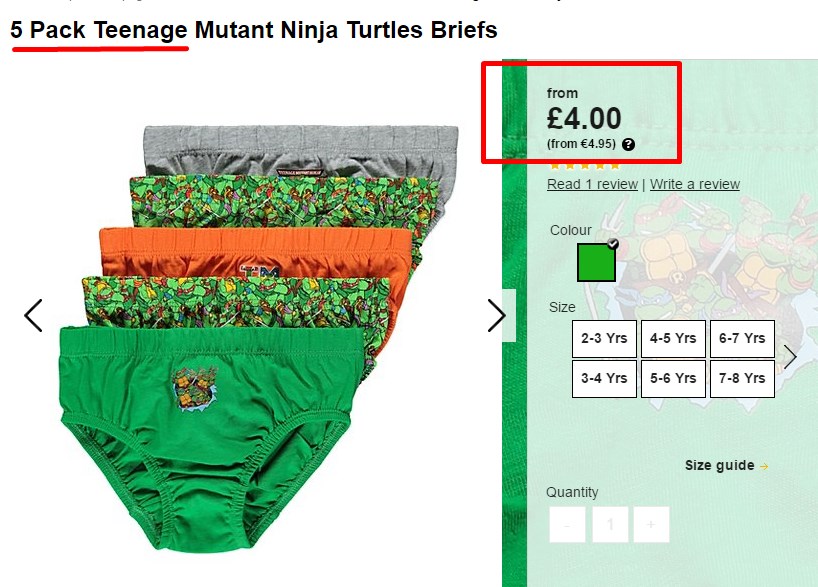The height and width of the screenshot is (587, 818).
Task: Increase quantity with the plus button
Action: click(x=651, y=524)
